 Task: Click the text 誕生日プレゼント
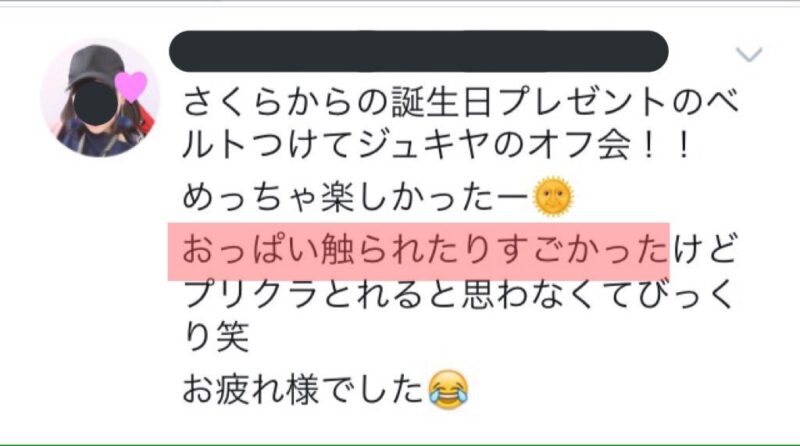pos(530,102)
